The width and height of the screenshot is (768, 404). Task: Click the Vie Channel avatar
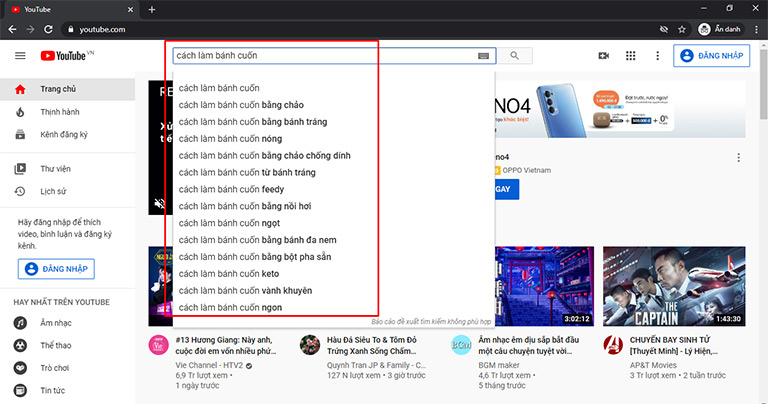pos(158,345)
